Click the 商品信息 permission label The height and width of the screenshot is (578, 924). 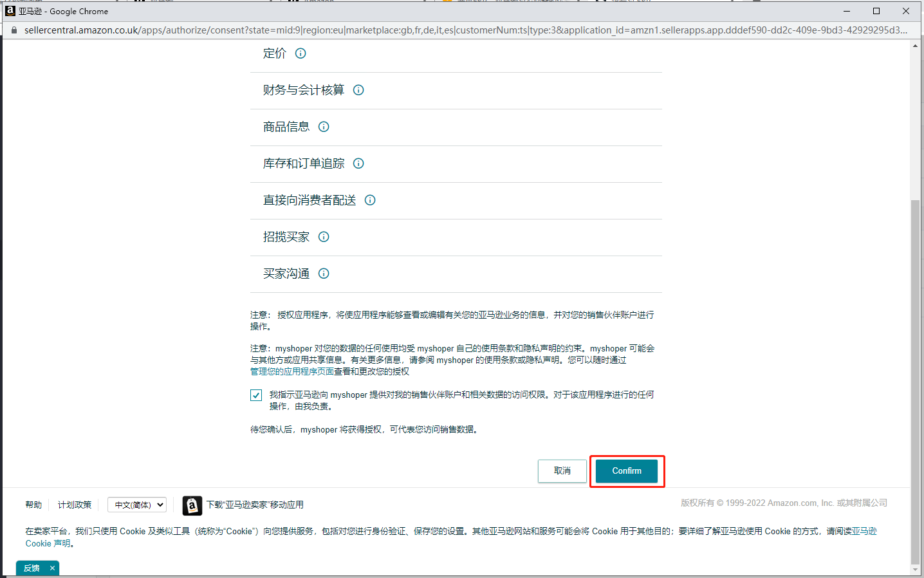click(286, 127)
